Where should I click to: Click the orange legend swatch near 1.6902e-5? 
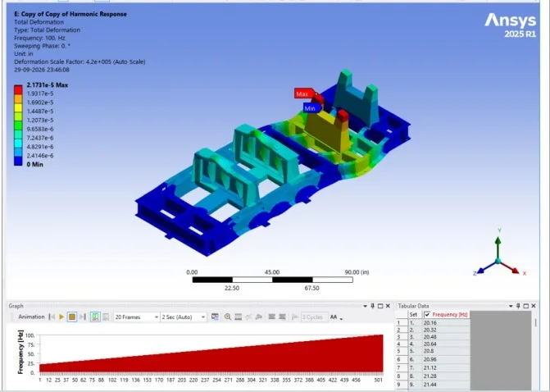18,98
